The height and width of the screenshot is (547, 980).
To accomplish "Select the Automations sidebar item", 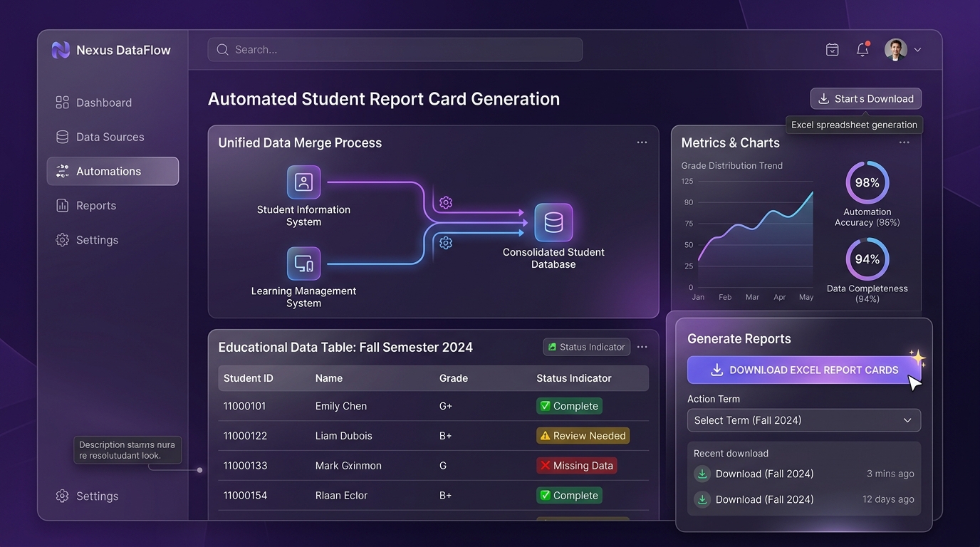I will pos(113,171).
